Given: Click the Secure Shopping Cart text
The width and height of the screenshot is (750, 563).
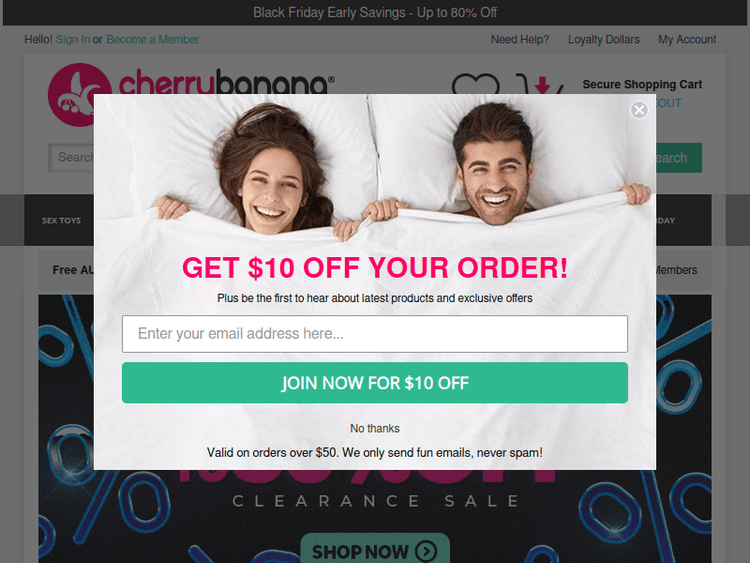Looking at the screenshot, I should coord(642,84).
